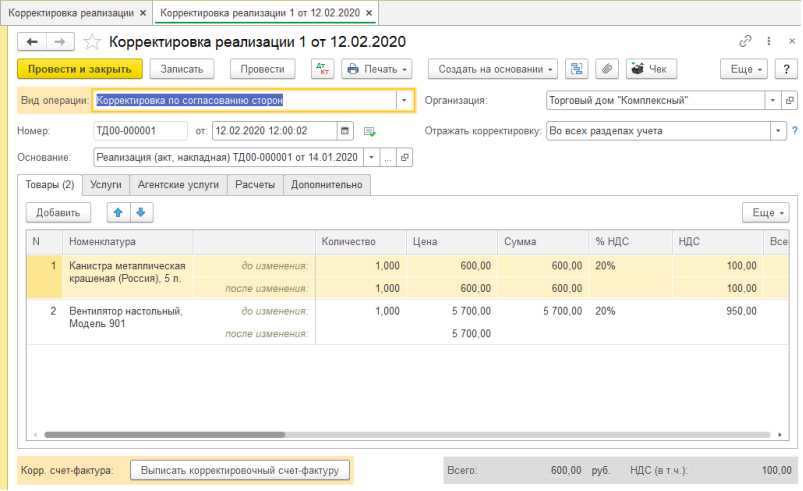
Task: Open Создать на основании dropdown
Action: click(493, 69)
